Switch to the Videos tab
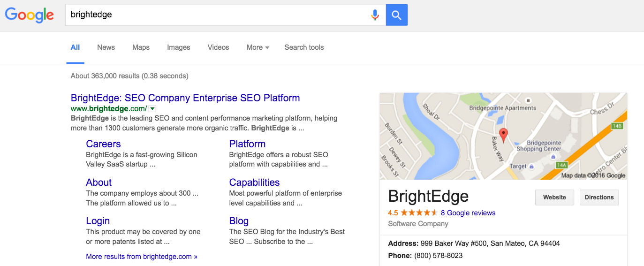 (219, 47)
